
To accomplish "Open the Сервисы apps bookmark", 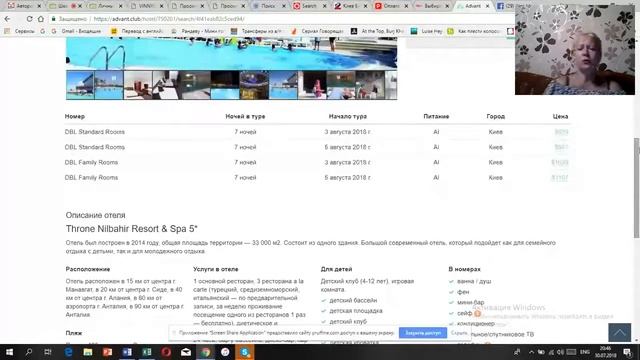I will (19, 31).
